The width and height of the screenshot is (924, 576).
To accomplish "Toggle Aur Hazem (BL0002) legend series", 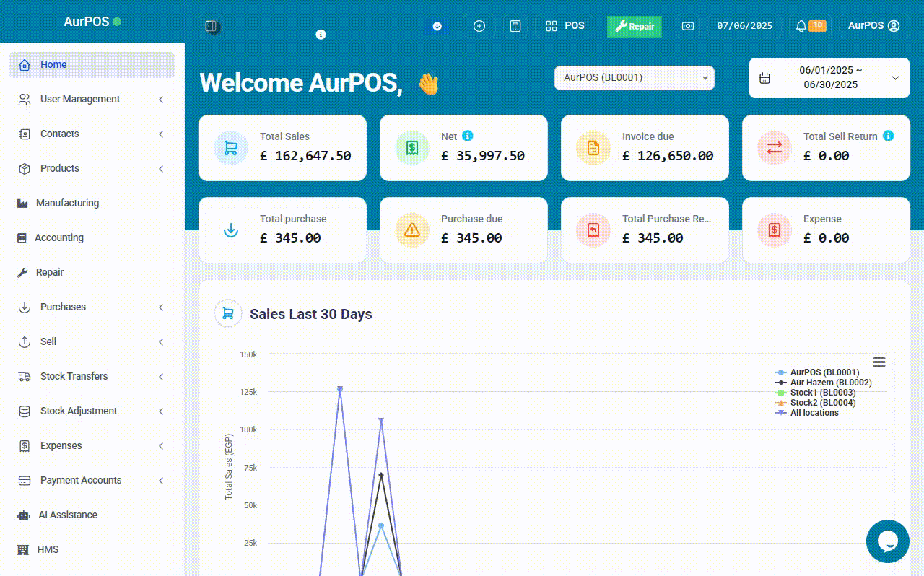I will tap(824, 383).
